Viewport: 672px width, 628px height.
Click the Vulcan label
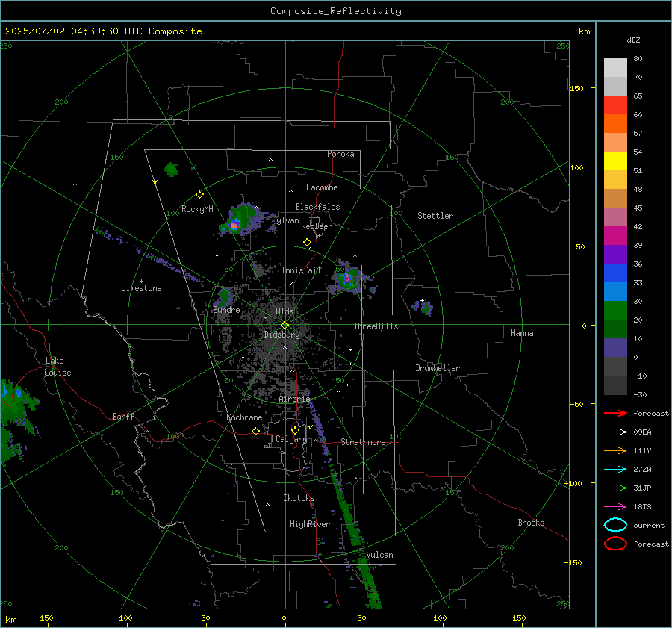point(379,555)
